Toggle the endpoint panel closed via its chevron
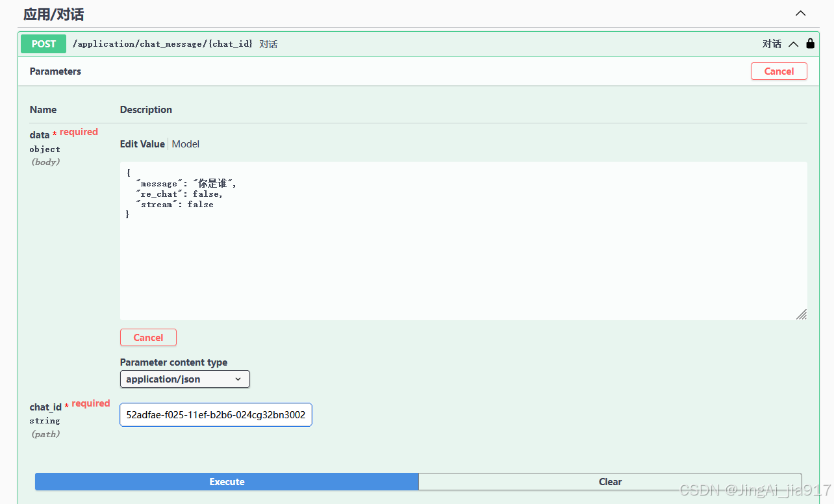Image resolution: width=834 pixels, height=504 pixels. click(x=793, y=44)
